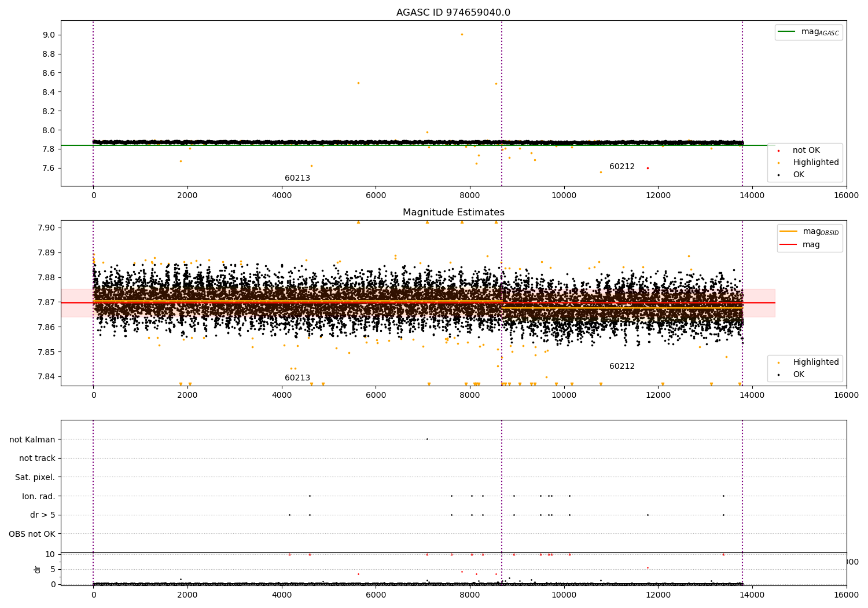The height and width of the screenshot is (608, 868).
Task: Click the 5 tick on the dr axis
Action: pos(53,570)
